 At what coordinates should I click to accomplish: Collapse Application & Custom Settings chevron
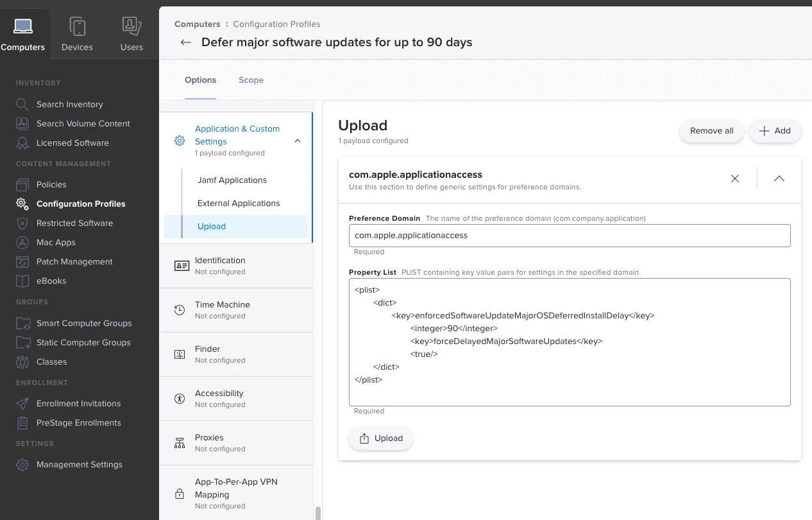298,141
